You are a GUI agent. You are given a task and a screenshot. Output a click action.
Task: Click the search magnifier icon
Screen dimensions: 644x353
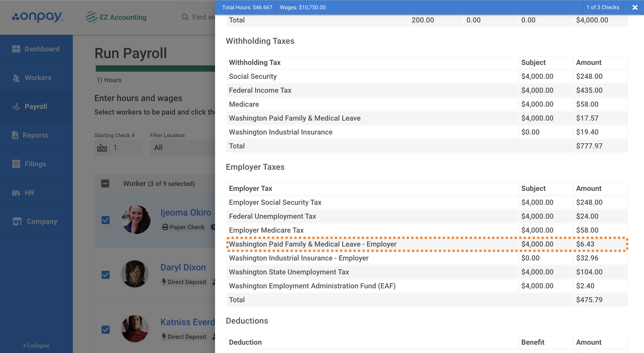185,17
